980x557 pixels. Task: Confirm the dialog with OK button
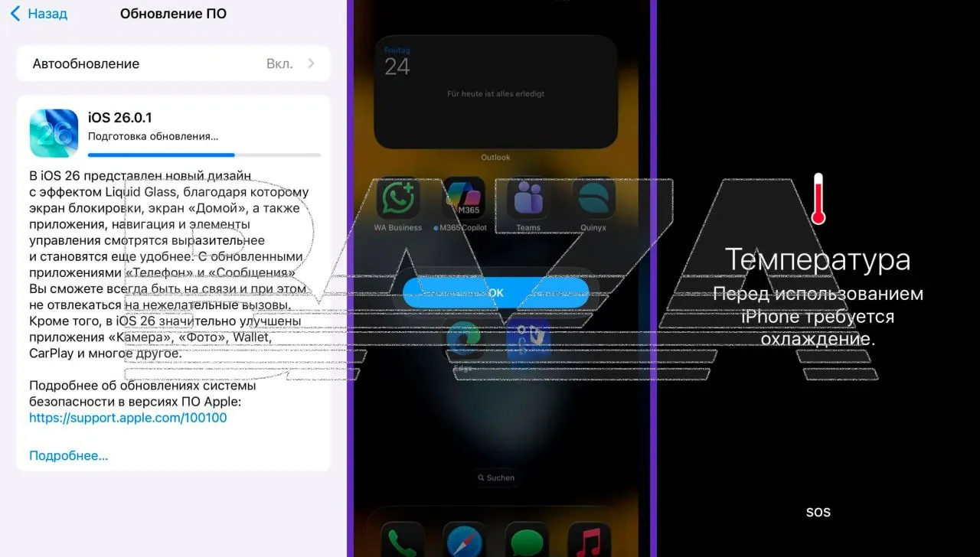point(496,293)
